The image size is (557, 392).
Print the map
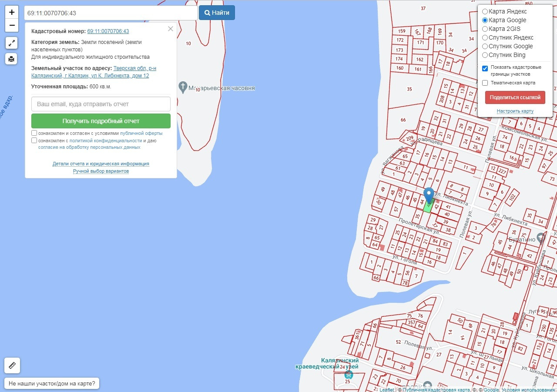click(11, 59)
